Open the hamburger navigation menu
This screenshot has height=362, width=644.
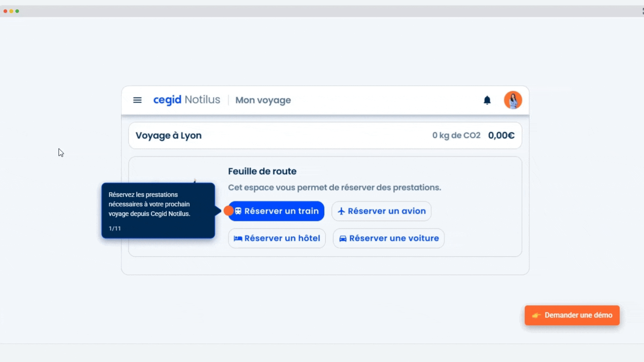[x=137, y=100]
